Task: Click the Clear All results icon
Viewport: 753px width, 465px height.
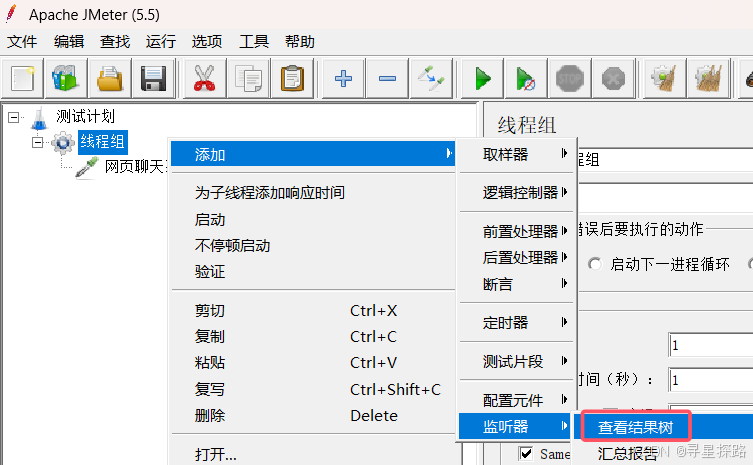Action: pos(708,78)
